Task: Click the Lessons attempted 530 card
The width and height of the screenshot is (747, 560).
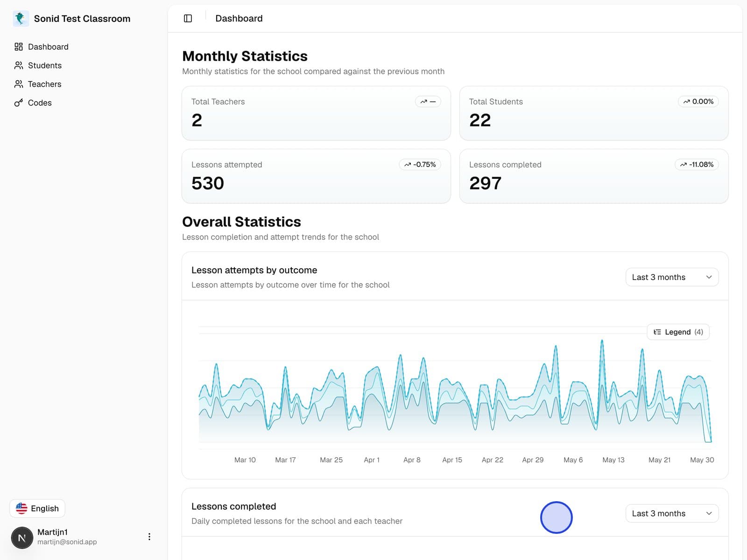Action: pos(316,176)
